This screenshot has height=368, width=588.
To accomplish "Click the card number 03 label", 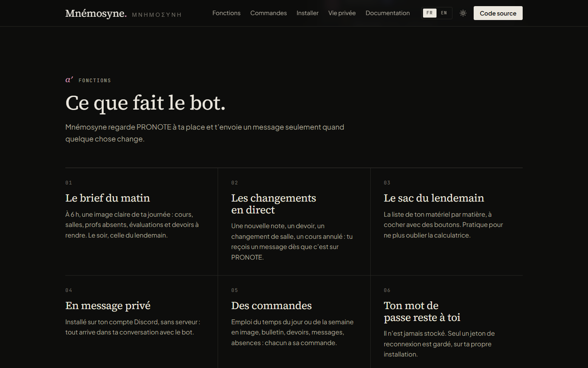I will [x=387, y=183].
